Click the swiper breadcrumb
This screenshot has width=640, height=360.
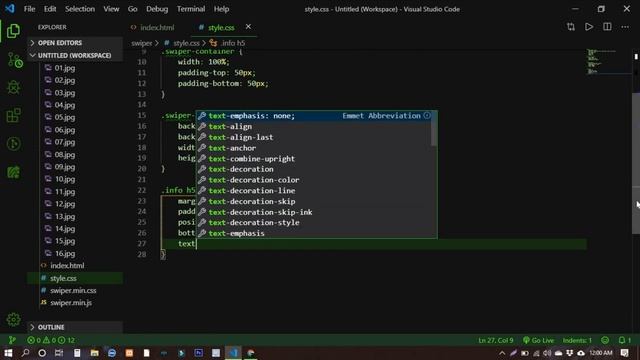pyautogui.click(x=142, y=43)
